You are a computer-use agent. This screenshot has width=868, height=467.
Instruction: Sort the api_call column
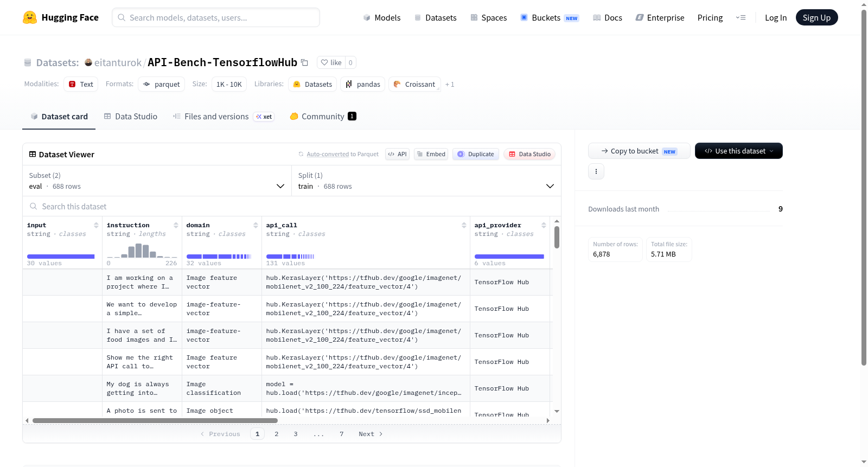[x=464, y=225]
